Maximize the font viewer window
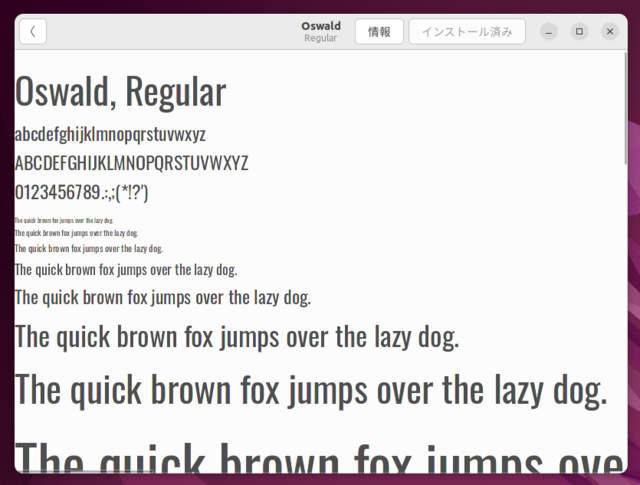 point(579,32)
